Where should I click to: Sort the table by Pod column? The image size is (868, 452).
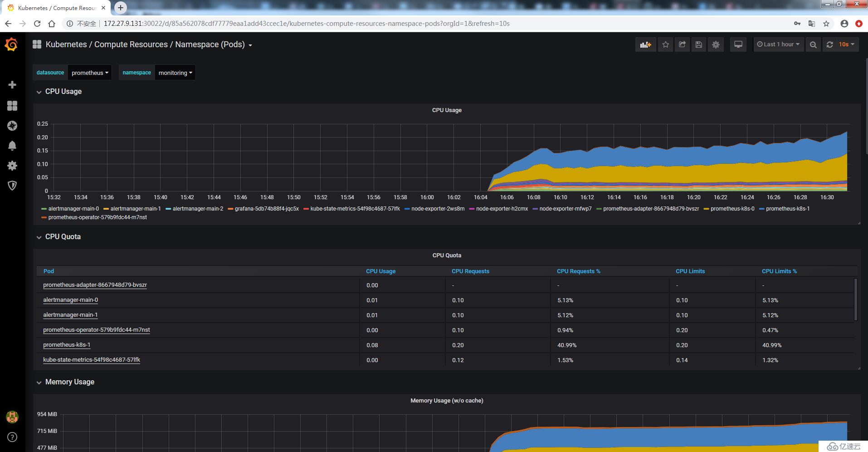tap(49, 271)
